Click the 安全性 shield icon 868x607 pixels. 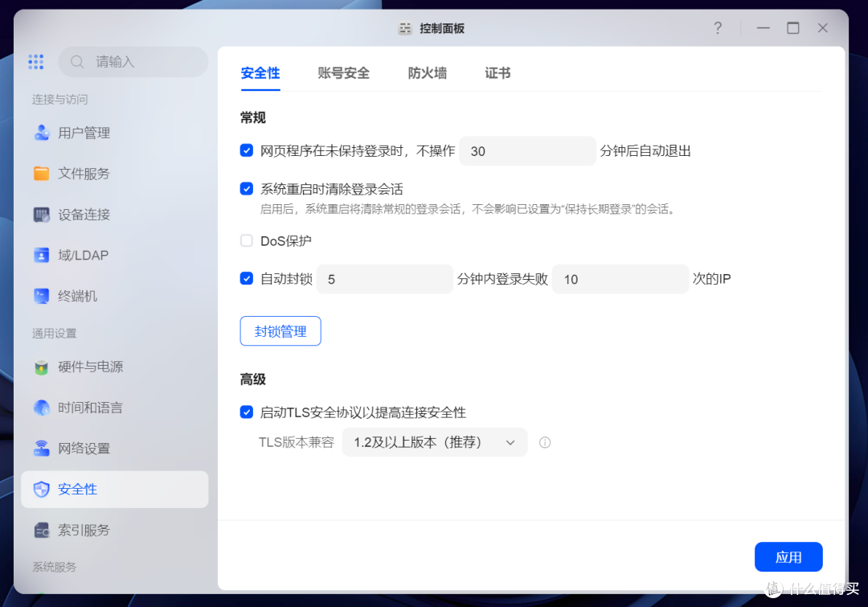[42, 489]
